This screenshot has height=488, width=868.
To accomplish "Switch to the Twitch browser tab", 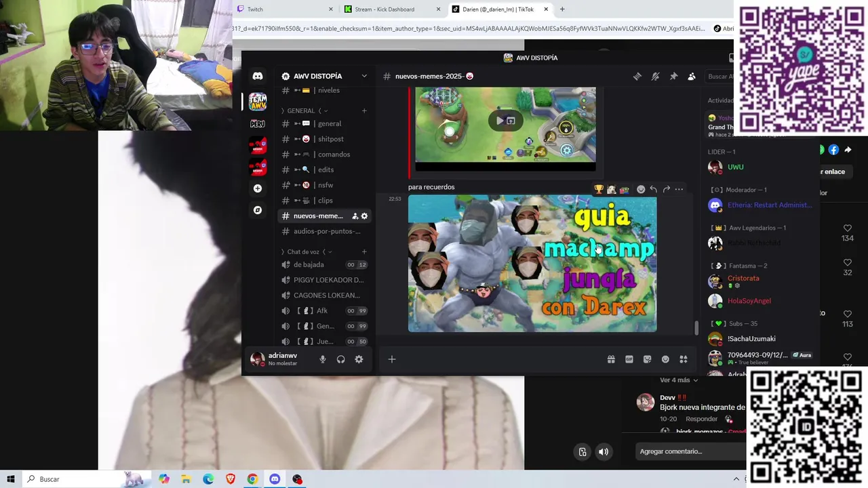I will (285, 9).
